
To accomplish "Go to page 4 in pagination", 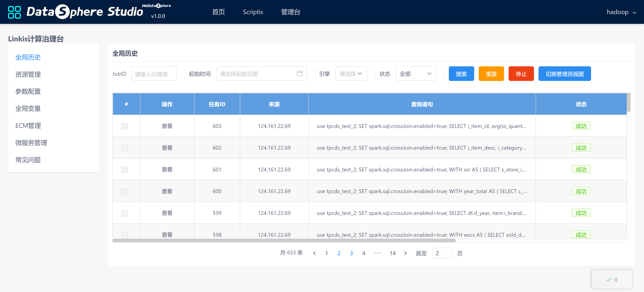I will [363, 253].
